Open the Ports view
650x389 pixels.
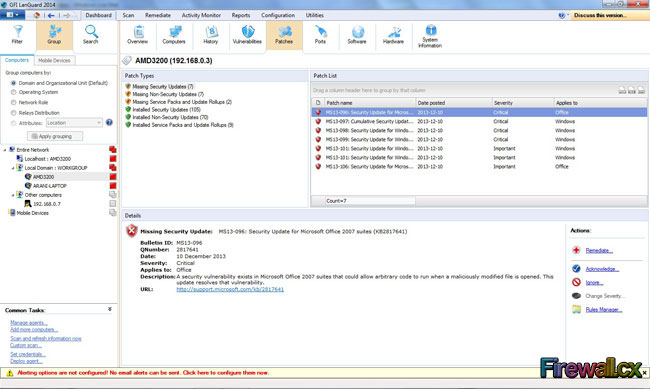pos(320,35)
